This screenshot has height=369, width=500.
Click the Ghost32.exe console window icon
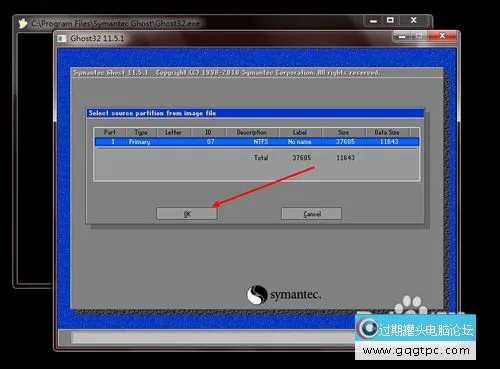(23, 24)
